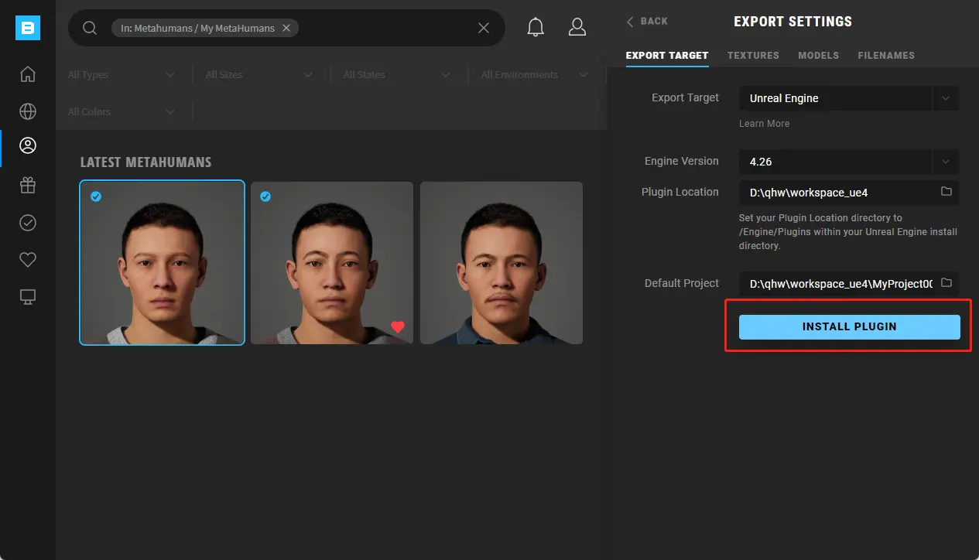Click the Plugin Location hint text
Viewport: 979px width, 560px height.
pyautogui.click(x=848, y=232)
